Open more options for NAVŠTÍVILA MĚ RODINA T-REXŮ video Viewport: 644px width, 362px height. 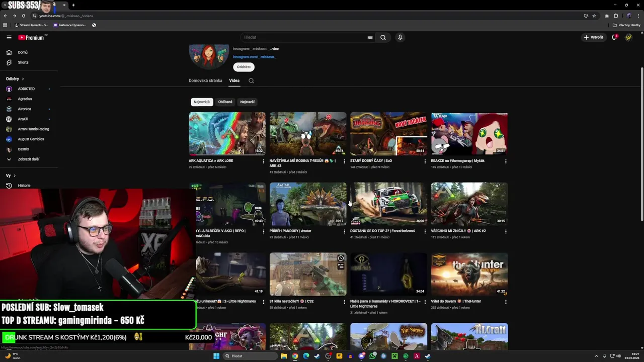[x=344, y=161]
